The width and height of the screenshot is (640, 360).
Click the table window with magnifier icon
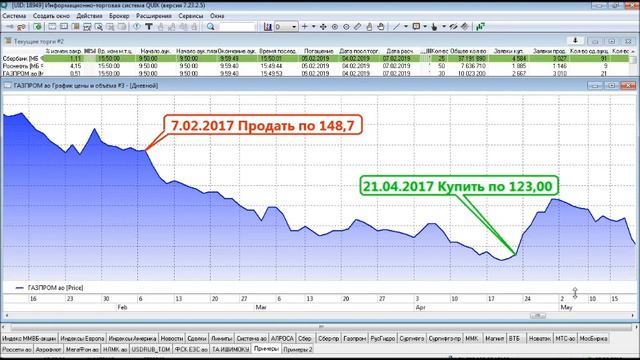[99, 27]
